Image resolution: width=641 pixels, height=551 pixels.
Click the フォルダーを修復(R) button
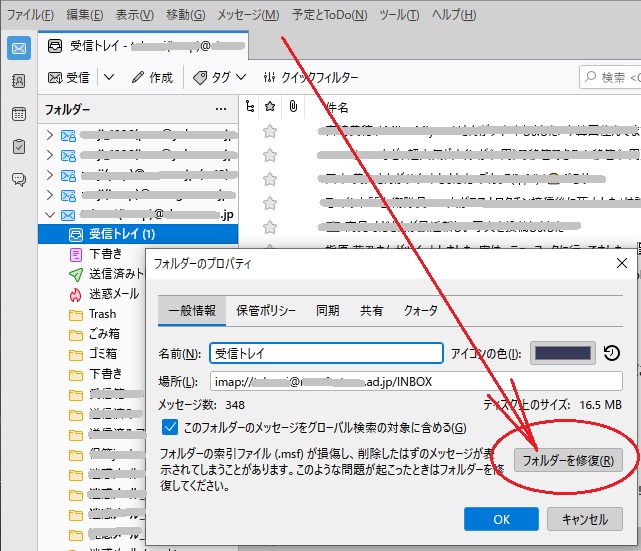pyautogui.click(x=568, y=460)
